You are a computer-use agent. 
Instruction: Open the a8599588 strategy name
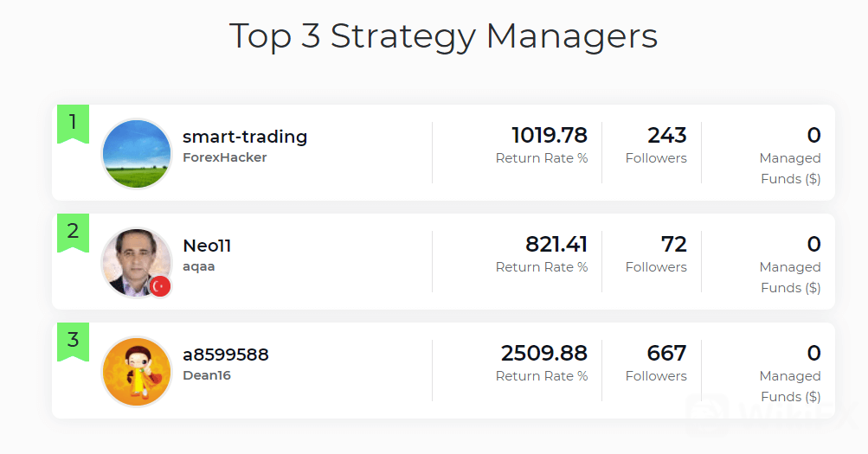tap(226, 355)
